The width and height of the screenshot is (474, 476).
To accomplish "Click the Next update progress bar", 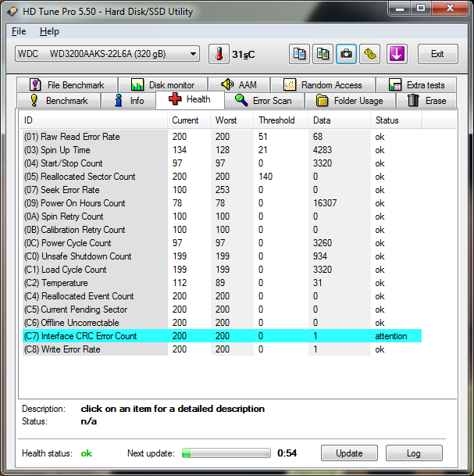I will [x=226, y=453].
